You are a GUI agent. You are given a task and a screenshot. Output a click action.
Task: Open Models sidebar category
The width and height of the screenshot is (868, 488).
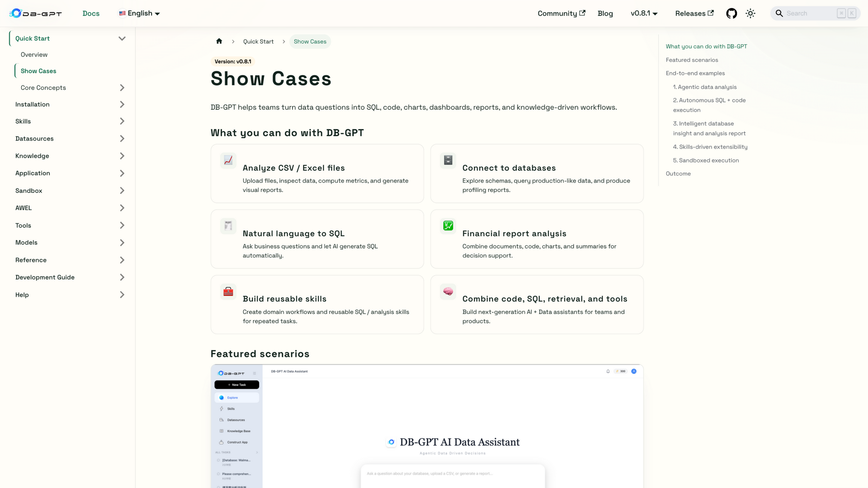pos(26,243)
